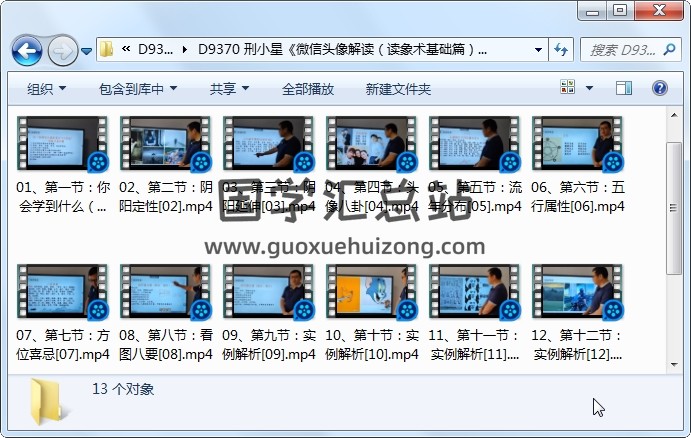Select video 03 阴阳延伸 thumbnail
The width and height of the screenshot is (691, 438).
tap(269, 144)
